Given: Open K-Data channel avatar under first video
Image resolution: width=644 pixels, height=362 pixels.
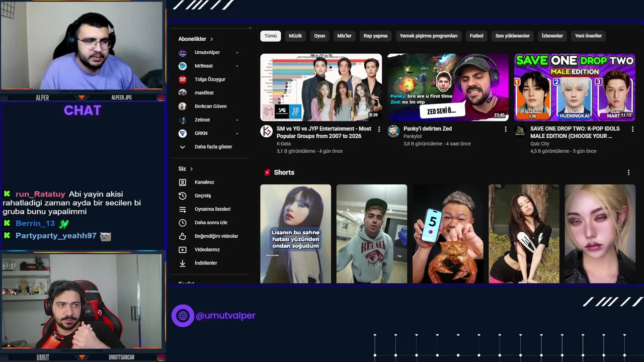Looking at the screenshot, I should point(266,131).
